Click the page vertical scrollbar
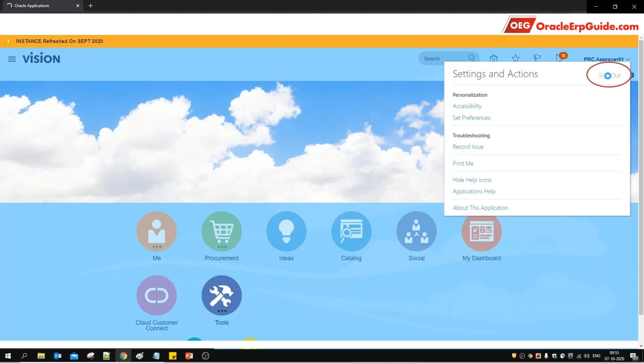644x363 pixels. point(641,177)
